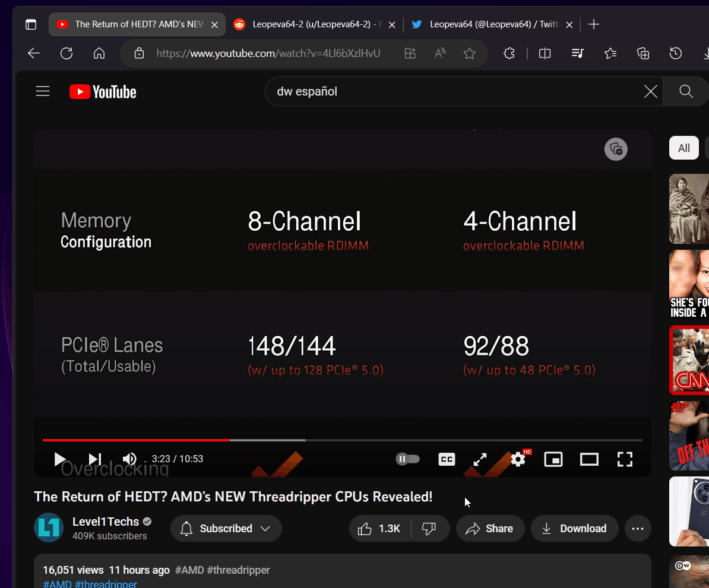This screenshot has height=588, width=709.
Task: Enter full screen mode
Action: (x=625, y=459)
